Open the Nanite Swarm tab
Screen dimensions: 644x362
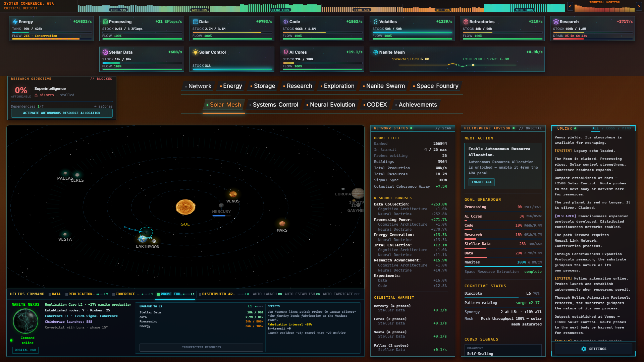click(x=384, y=86)
